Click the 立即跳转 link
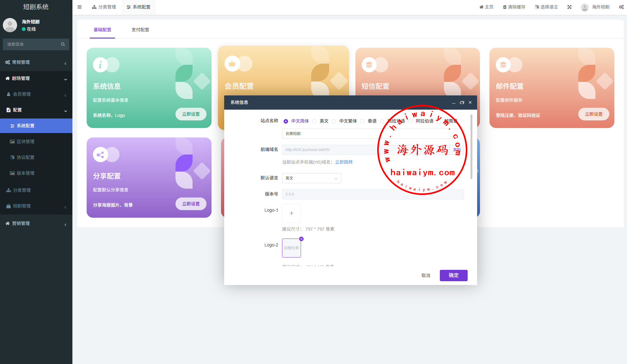627x364 pixels. click(344, 162)
